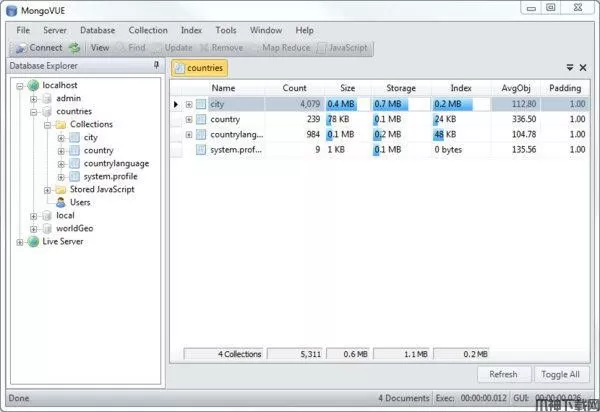The width and height of the screenshot is (600, 412).
Task: Select the Stored JavaScript folder icon
Action: point(60,189)
